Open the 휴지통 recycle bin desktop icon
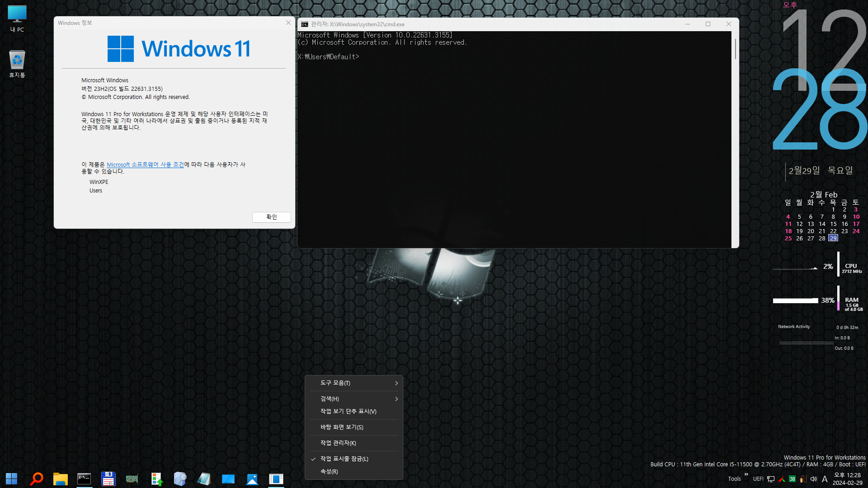Screen dimensions: 868x488 17,64
